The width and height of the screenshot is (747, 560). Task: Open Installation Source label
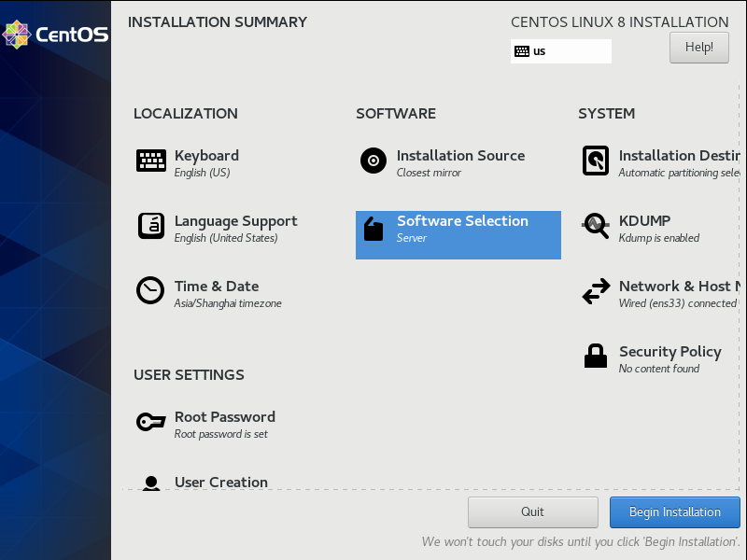point(460,156)
